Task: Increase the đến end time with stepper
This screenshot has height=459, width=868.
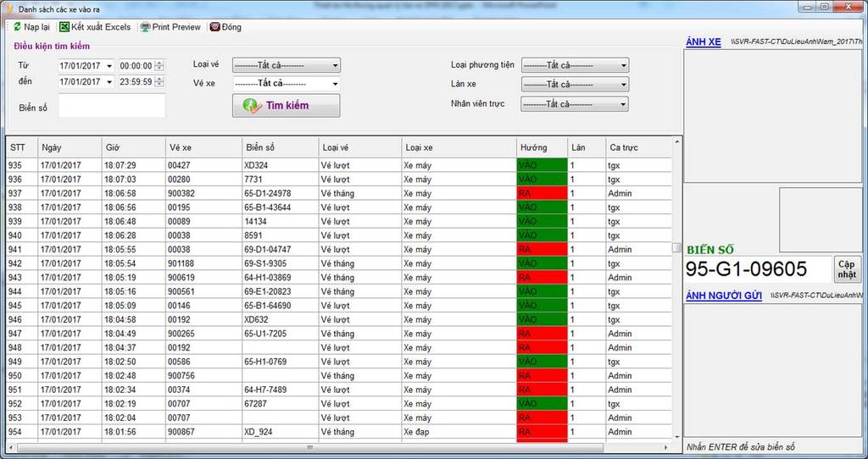Action: (159, 79)
